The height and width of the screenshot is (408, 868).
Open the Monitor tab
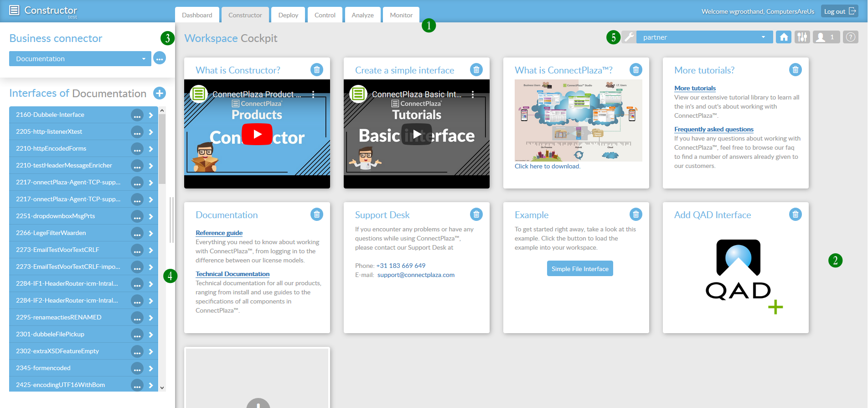[x=401, y=15]
